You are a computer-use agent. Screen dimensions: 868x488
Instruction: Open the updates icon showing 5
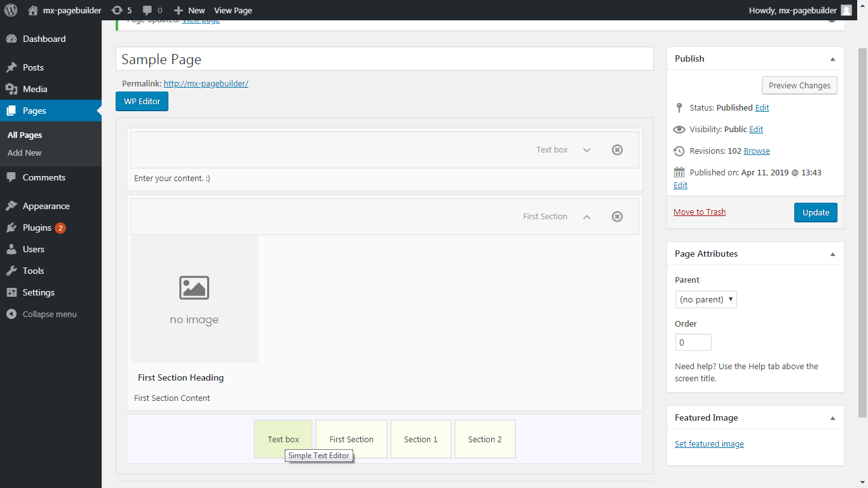coord(121,10)
